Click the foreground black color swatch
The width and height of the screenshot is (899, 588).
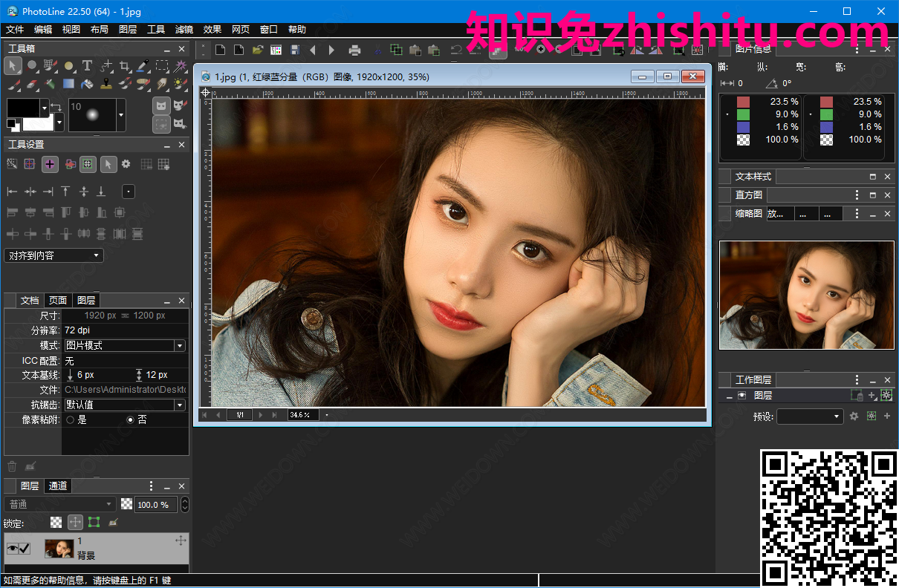pyautogui.click(x=23, y=108)
